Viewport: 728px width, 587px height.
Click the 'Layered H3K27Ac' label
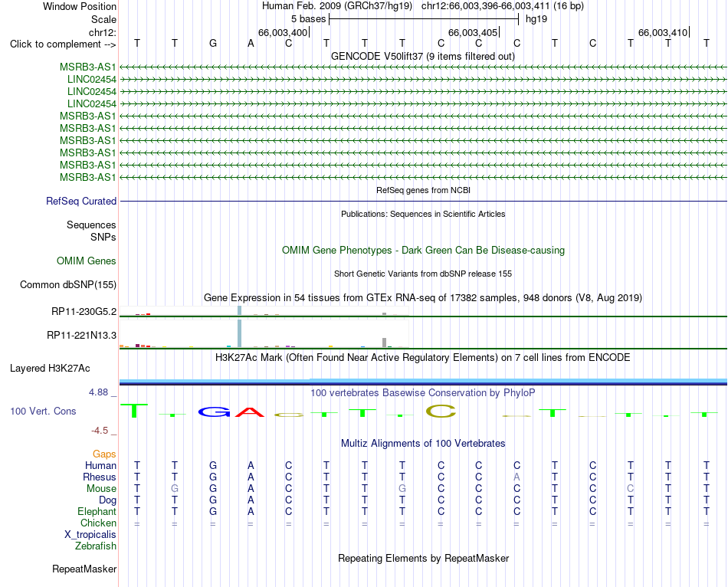50,369
